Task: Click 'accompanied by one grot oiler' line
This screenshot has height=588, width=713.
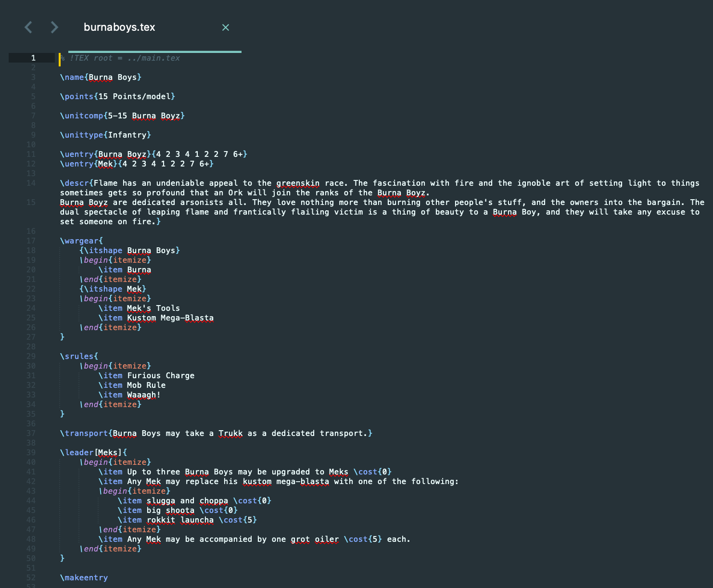Action: coord(255,539)
